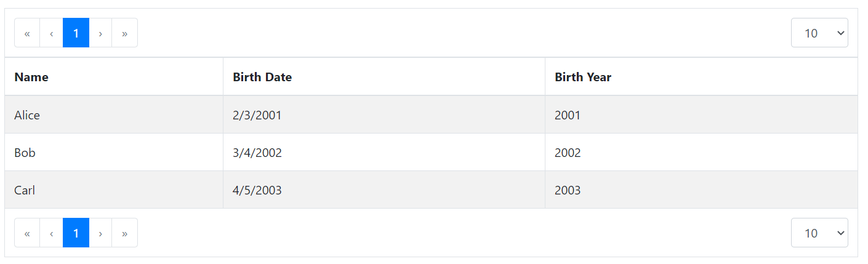Open bottom page size dropdown showing 10
The height and width of the screenshot is (264, 868).
(819, 233)
